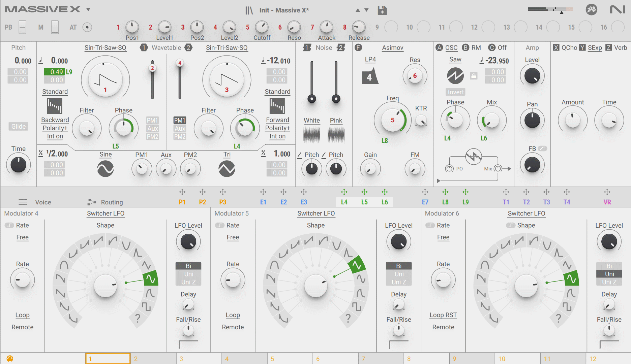
Task: Toggle the Invert button on the Saw oscillator
Action: coord(456,92)
